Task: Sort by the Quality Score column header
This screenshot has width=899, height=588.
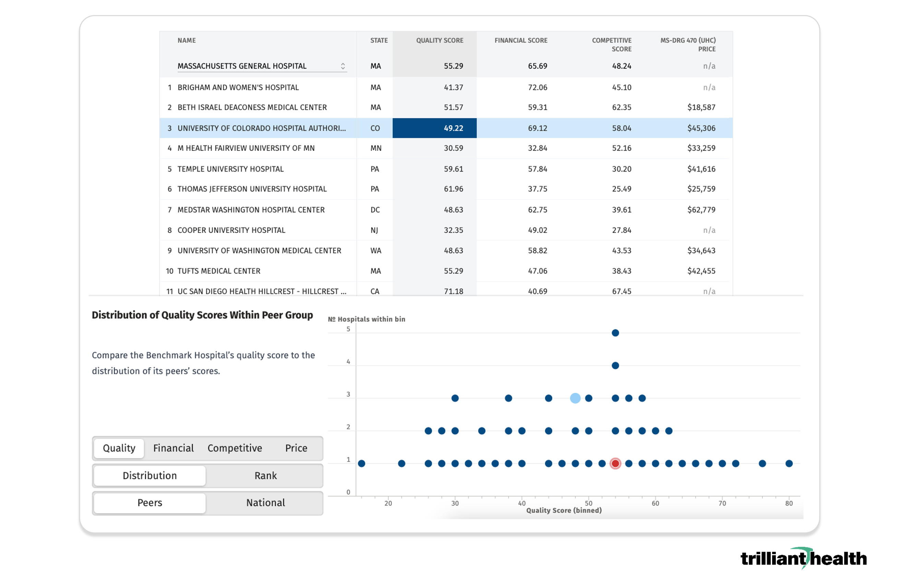Action: coord(440,40)
